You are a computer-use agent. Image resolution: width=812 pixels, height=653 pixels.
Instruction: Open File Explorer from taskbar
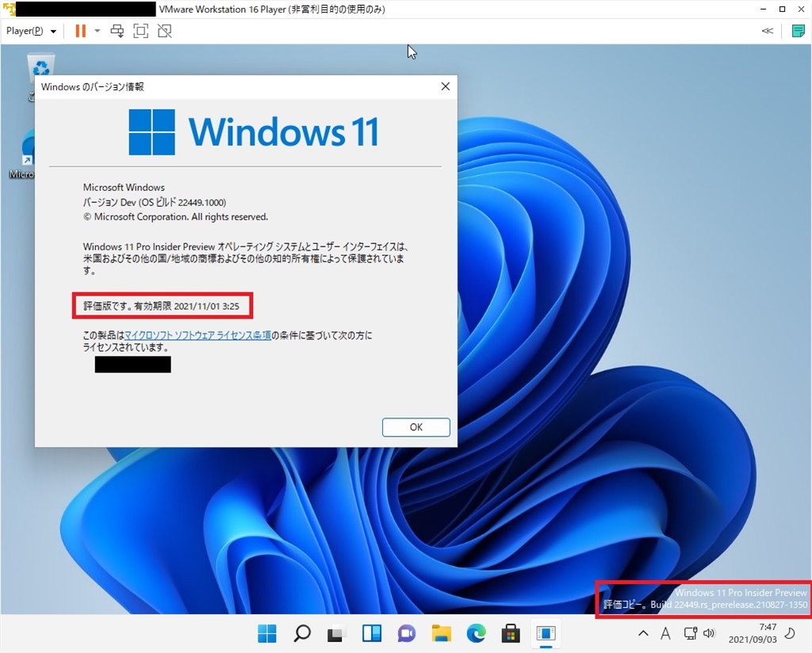441,633
